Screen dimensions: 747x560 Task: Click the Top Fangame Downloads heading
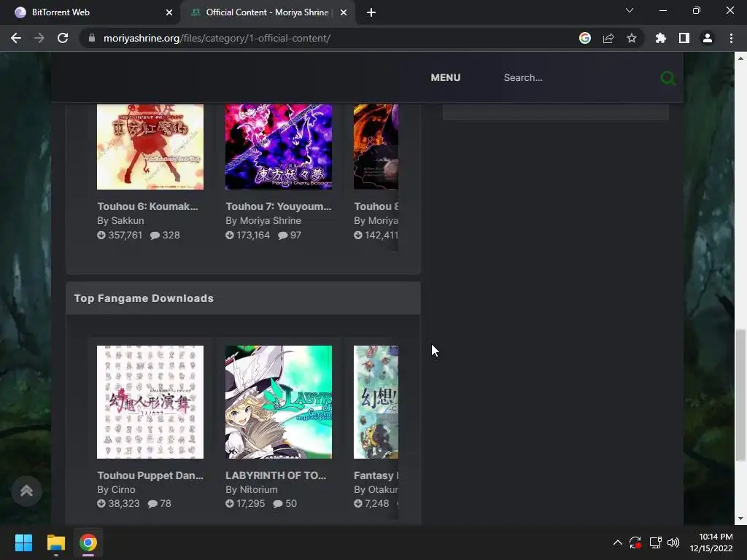tap(144, 298)
